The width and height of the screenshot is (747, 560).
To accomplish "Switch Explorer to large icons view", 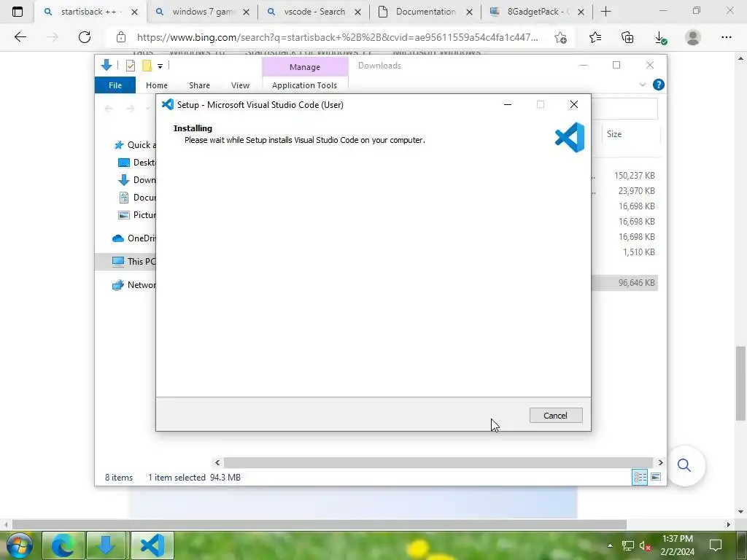I will (x=656, y=477).
